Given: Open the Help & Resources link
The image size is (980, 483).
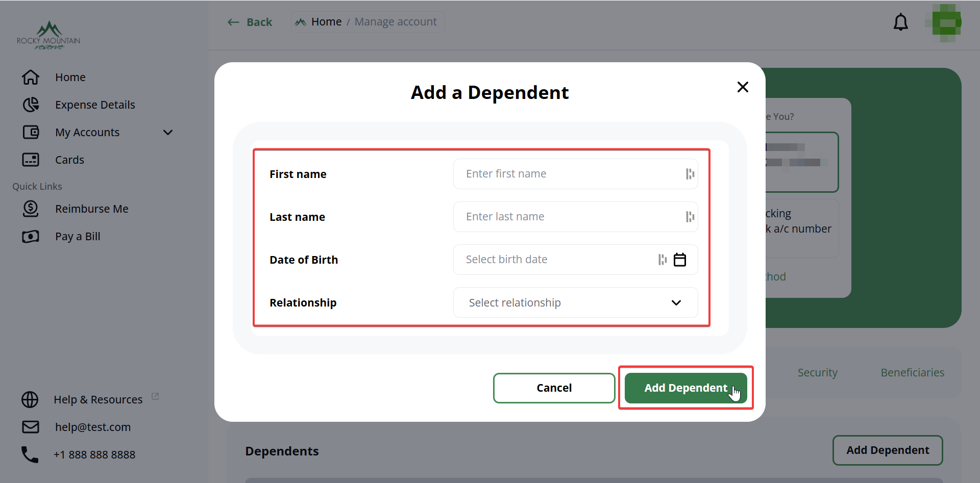Looking at the screenshot, I should click(x=98, y=400).
